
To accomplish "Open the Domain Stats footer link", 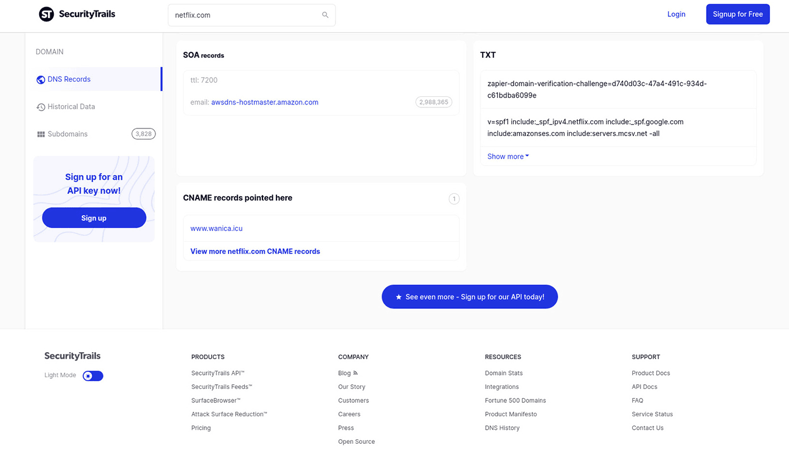I will point(504,373).
